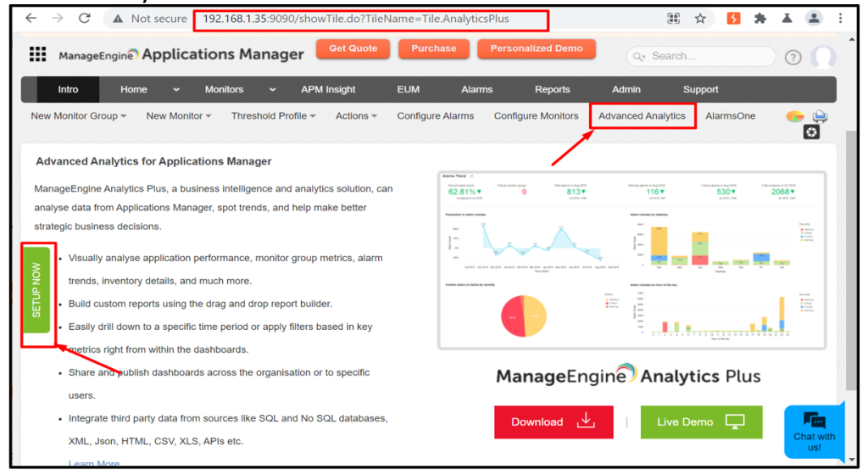
Task: Open the APM Insight tab
Action: pos(328,90)
